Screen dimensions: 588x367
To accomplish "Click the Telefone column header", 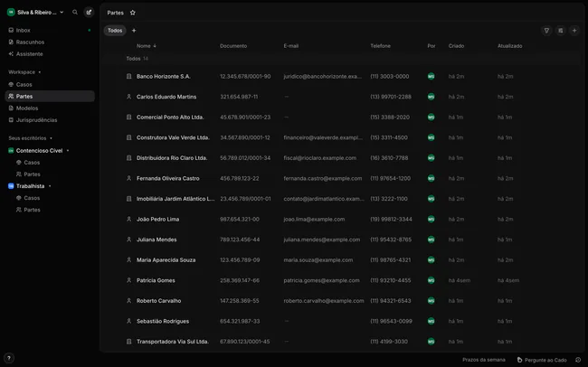I will tap(380, 46).
